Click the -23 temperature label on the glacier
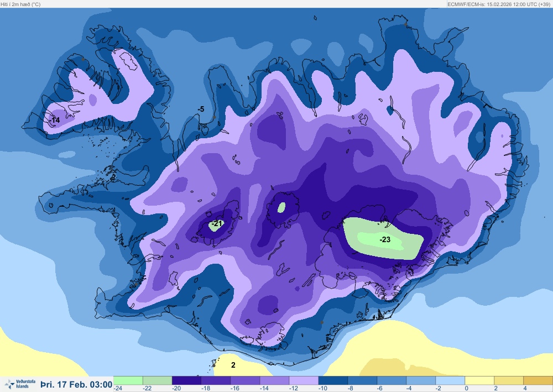 point(385,239)
